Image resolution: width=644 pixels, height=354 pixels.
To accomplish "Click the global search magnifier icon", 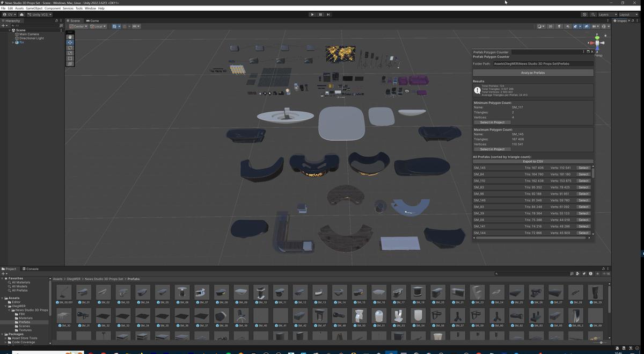I will point(592,15).
